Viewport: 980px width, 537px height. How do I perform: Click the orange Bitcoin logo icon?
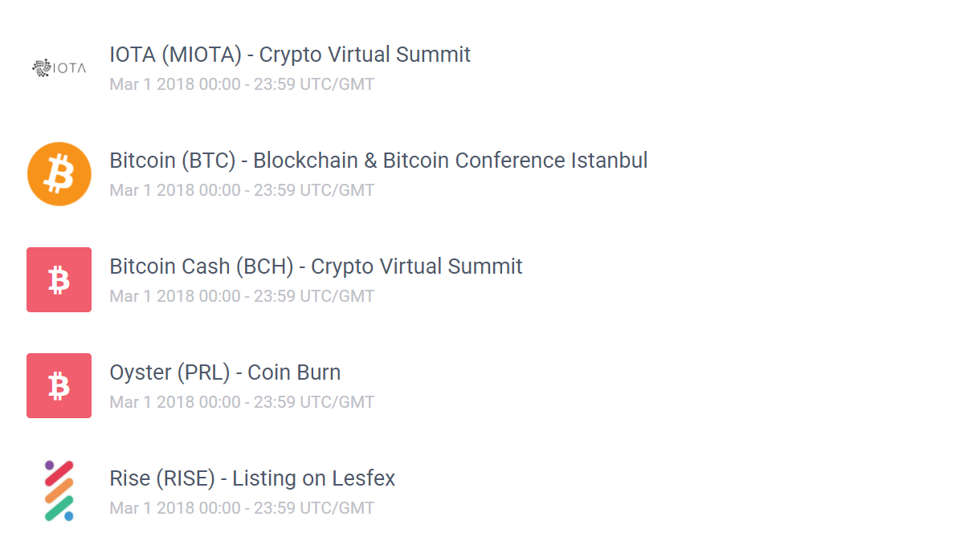coord(59,174)
